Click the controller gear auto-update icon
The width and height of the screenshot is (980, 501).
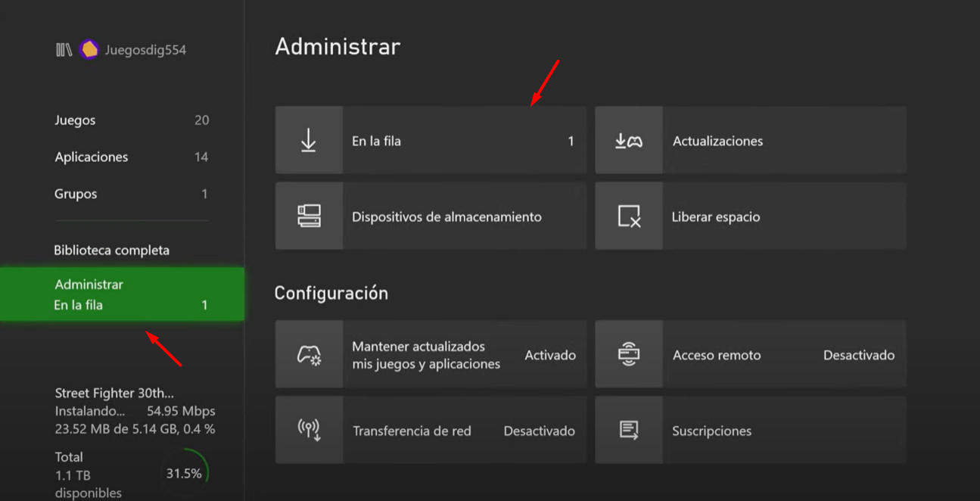(x=309, y=355)
